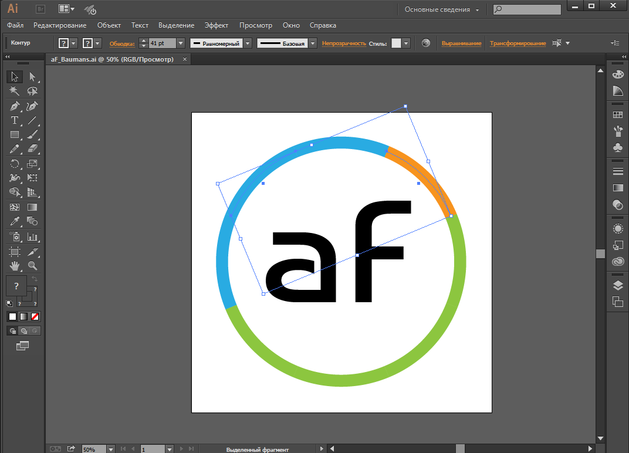
Task: Select the Artboard tool
Action: tap(14, 252)
